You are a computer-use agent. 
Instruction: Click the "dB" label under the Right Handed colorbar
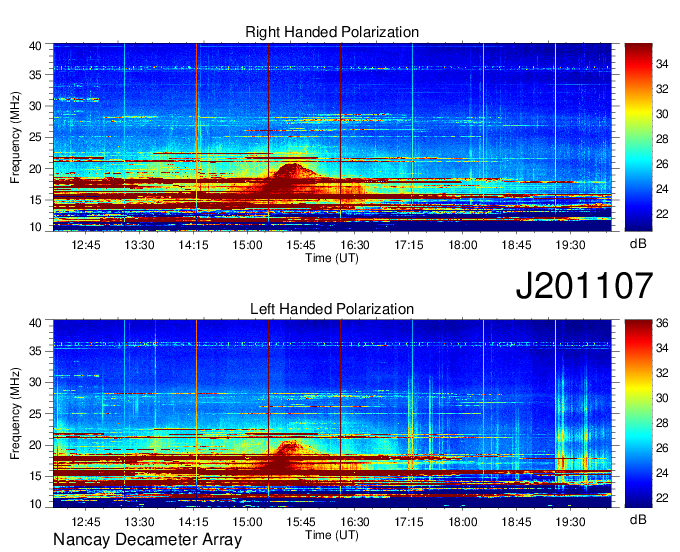[638, 244]
